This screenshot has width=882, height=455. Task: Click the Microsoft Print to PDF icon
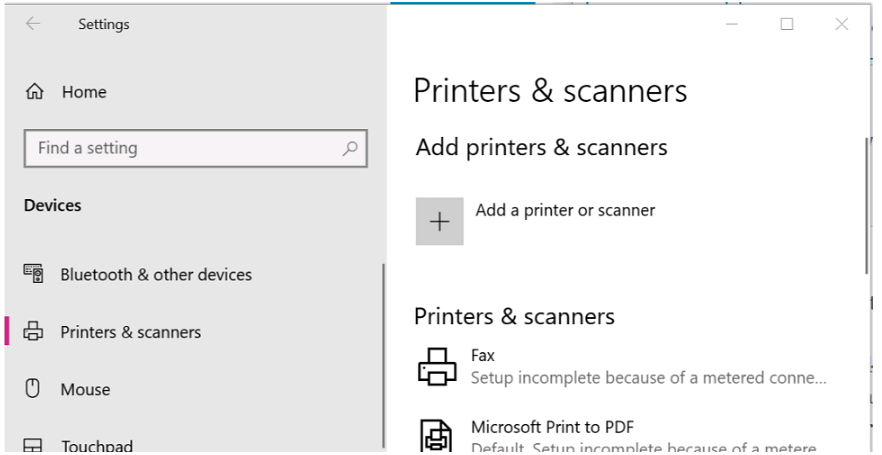(x=437, y=436)
